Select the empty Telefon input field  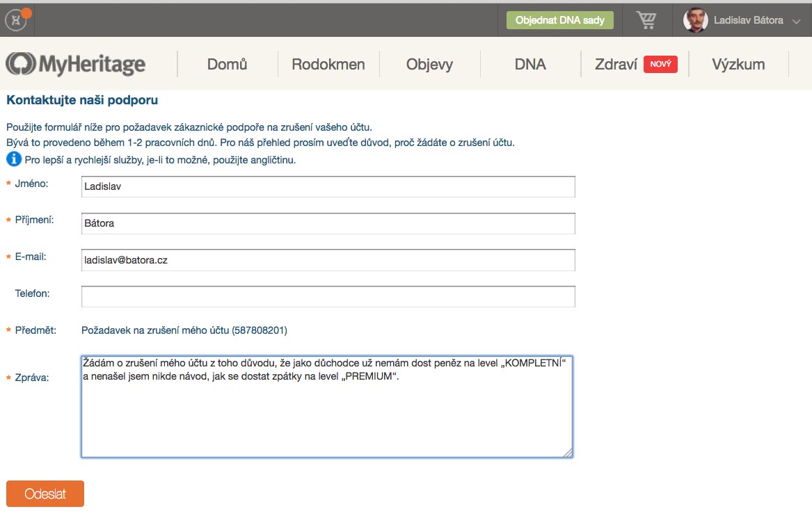coord(328,297)
